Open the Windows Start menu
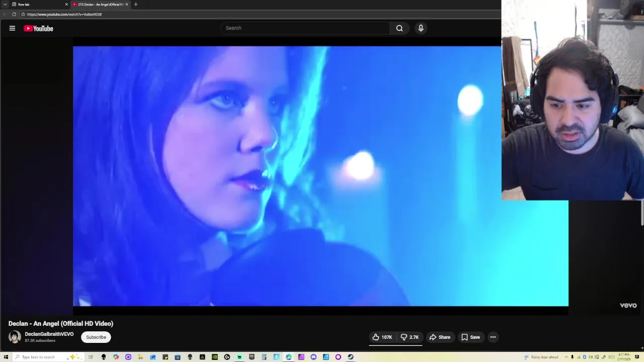This screenshot has height=362, width=644. 6,357
